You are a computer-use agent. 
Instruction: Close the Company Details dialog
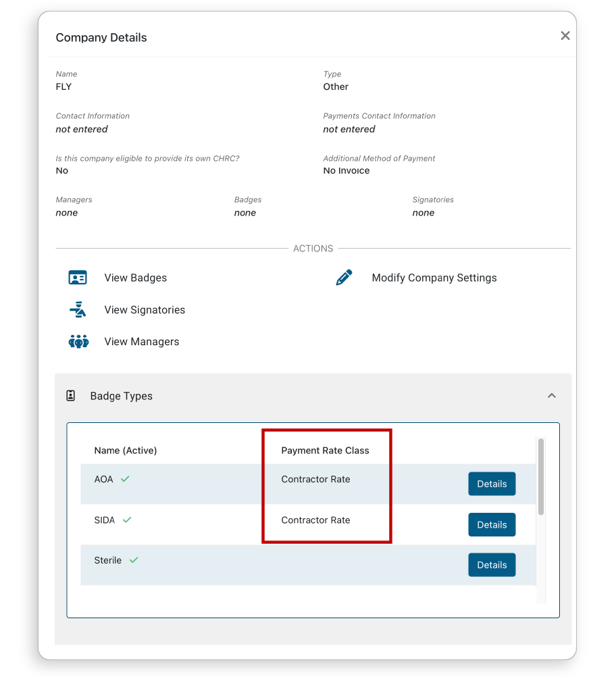pyautogui.click(x=565, y=36)
